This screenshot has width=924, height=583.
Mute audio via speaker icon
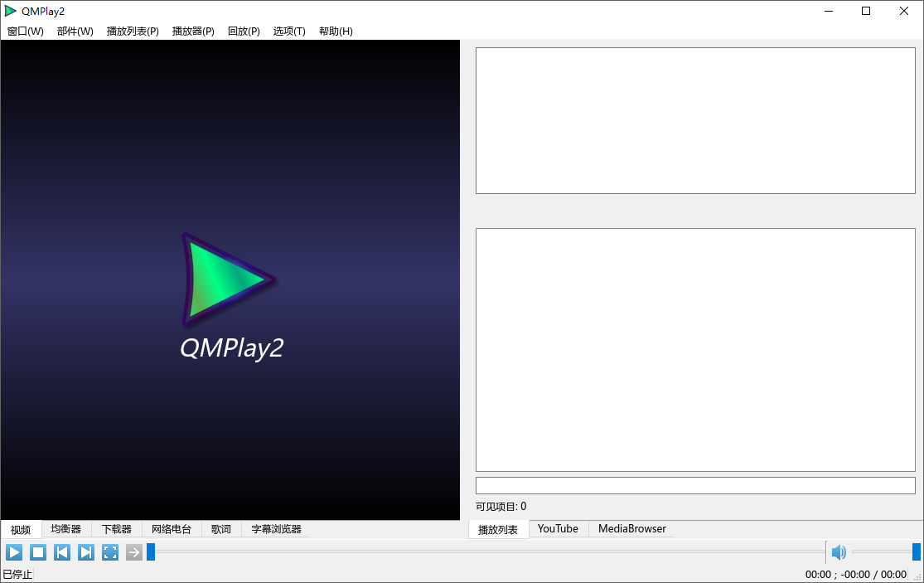(x=839, y=552)
